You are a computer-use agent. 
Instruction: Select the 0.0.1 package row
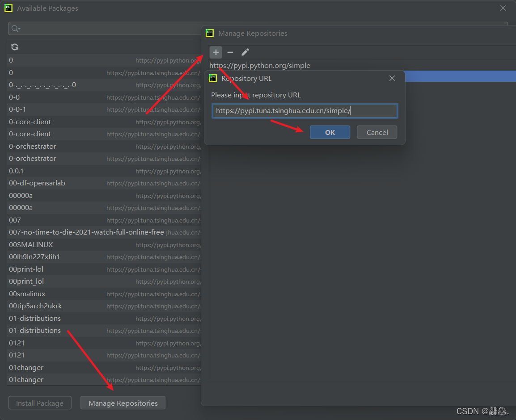point(104,171)
